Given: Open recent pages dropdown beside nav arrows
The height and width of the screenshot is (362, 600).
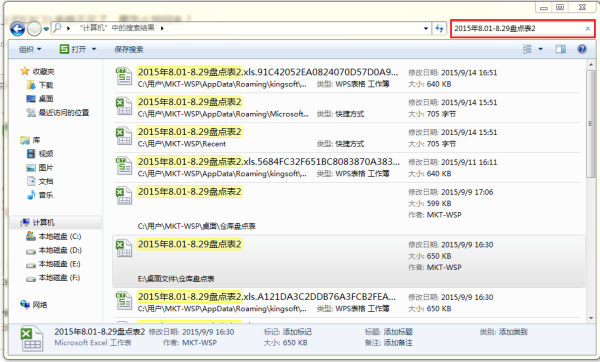Looking at the screenshot, I should point(46,29).
